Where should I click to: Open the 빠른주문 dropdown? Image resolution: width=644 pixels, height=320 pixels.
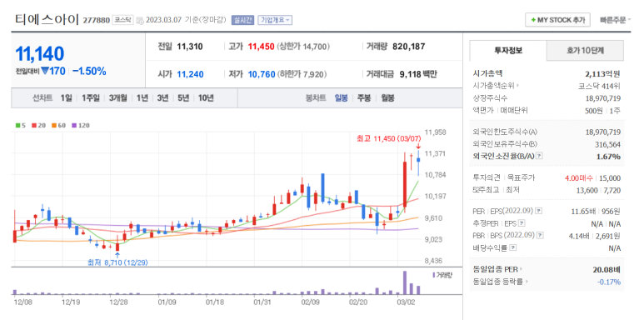pos(615,20)
